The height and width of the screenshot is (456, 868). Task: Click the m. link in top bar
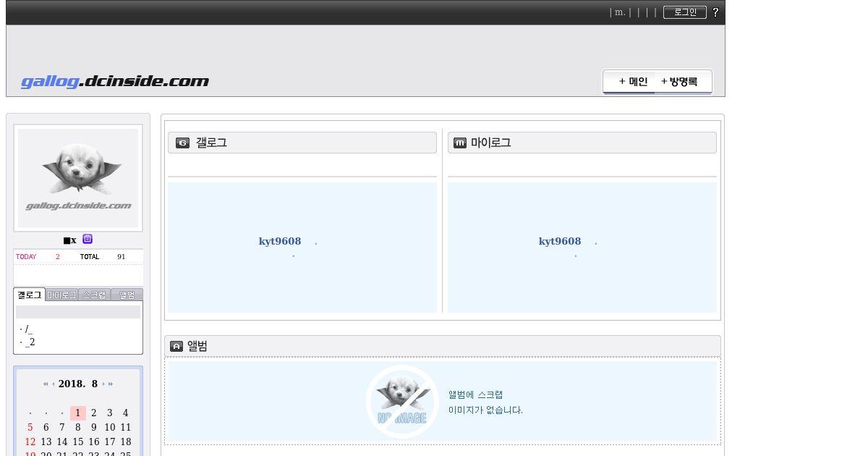point(620,12)
